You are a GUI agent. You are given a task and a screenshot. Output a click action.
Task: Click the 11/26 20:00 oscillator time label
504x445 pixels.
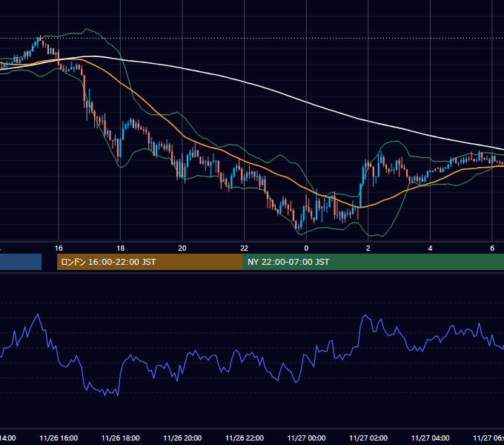click(182, 438)
